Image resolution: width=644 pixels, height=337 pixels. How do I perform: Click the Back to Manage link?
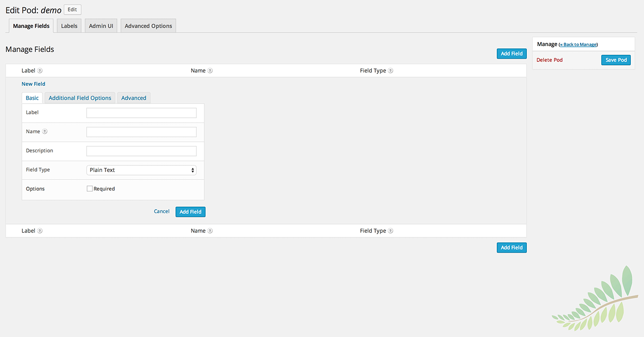(578, 45)
